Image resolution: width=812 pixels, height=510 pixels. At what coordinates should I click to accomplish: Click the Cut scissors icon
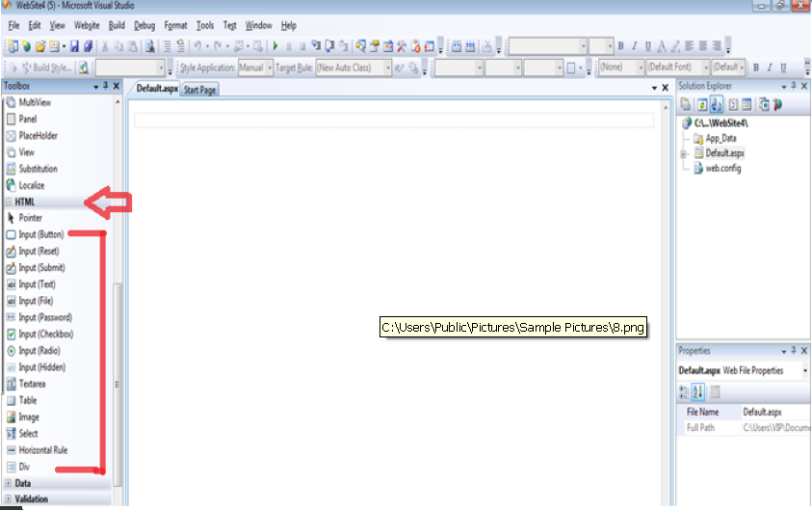click(105, 46)
